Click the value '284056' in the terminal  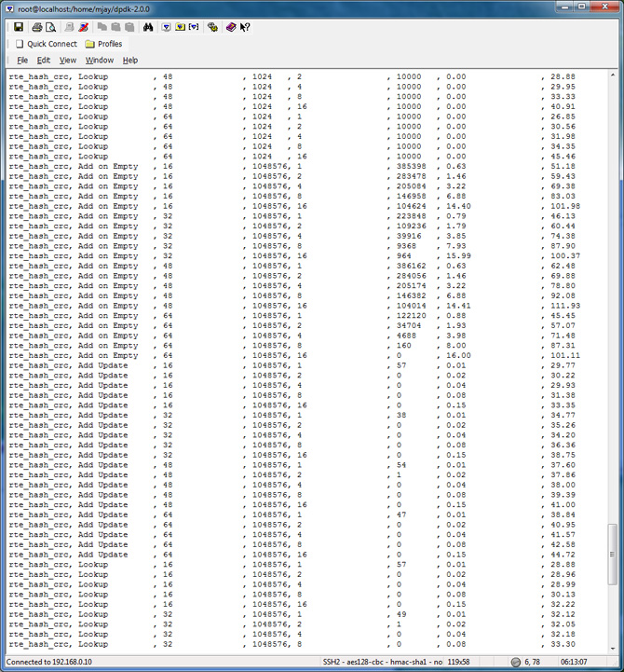[411, 276]
